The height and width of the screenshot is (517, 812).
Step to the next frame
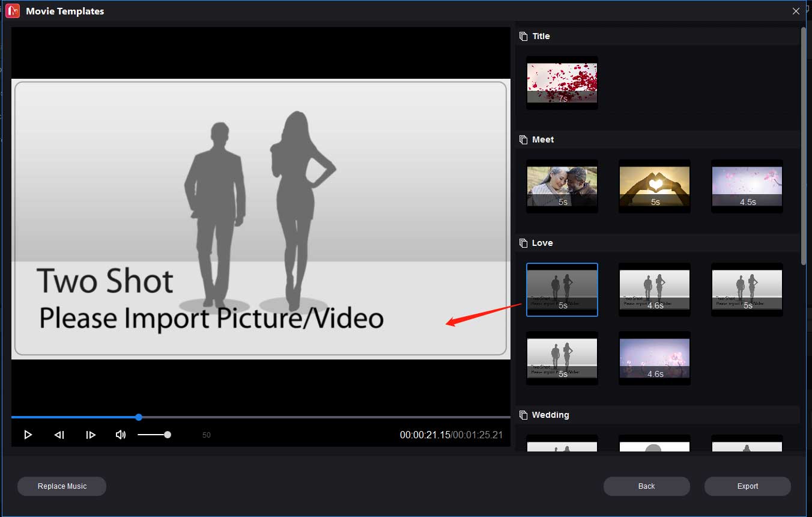[91, 435]
